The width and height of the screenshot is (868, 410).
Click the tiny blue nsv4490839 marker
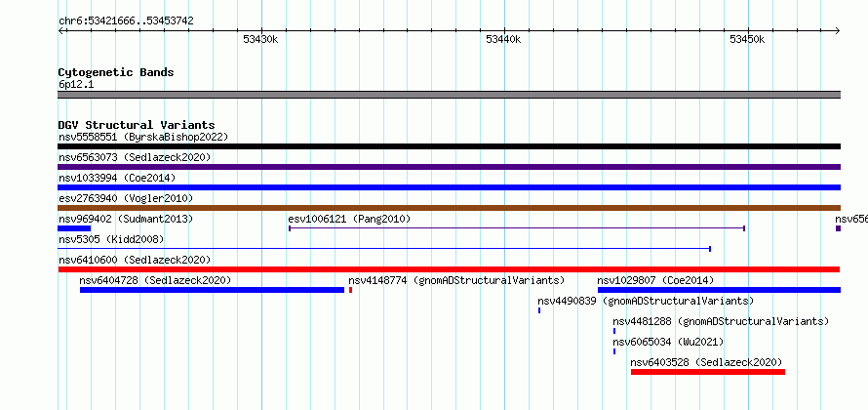pyautogui.click(x=539, y=310)
